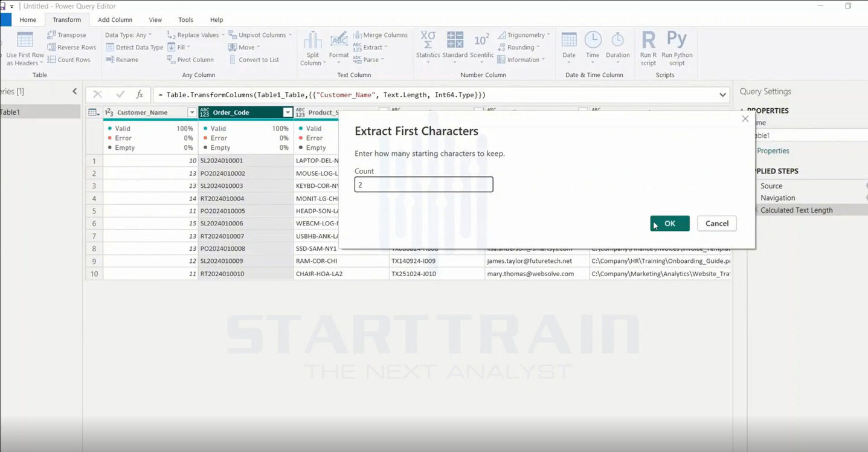This screenshot has height=452, width=868.
Task: Click the Run R script icon
Action: (x=648, y=40)
